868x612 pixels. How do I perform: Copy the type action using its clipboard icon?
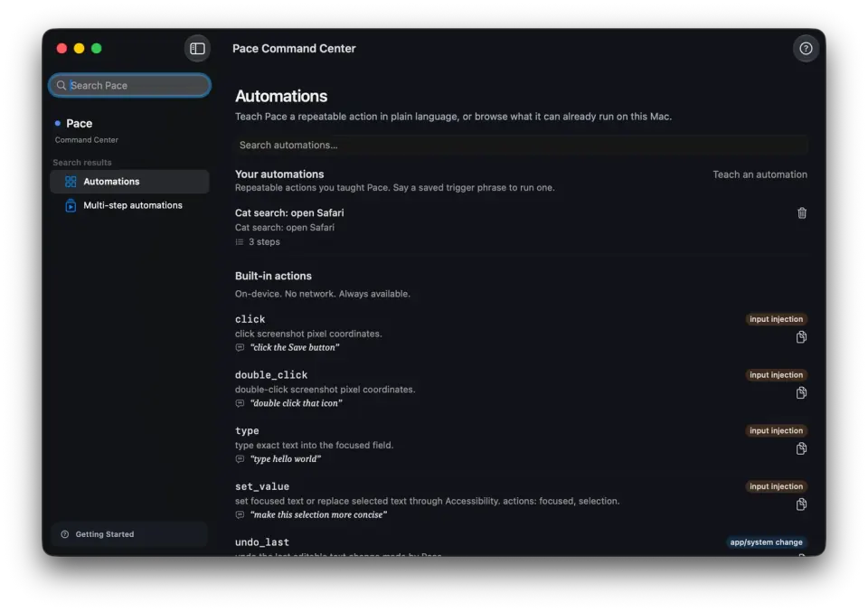point(800,448)
